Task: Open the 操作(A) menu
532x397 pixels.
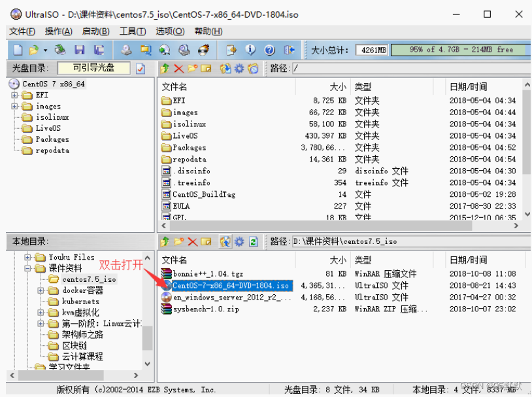Action: pyautogui.click(x=59, y=31)
